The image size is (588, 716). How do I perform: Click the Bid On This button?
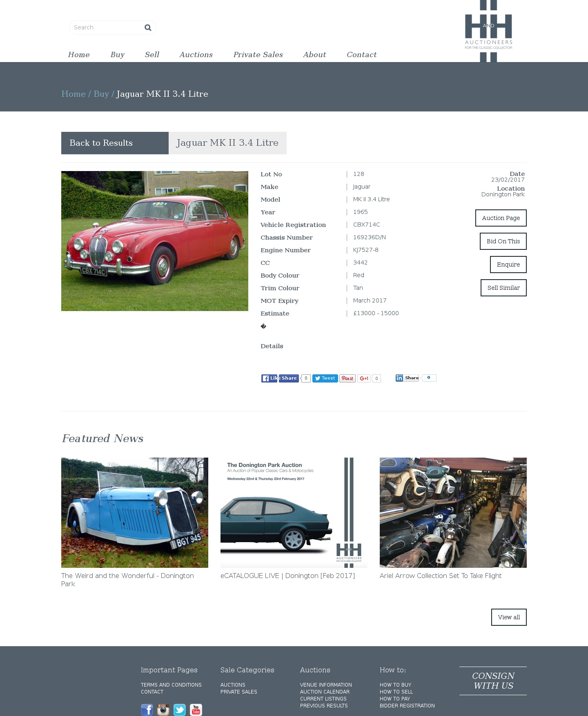[x=503, y=241]
